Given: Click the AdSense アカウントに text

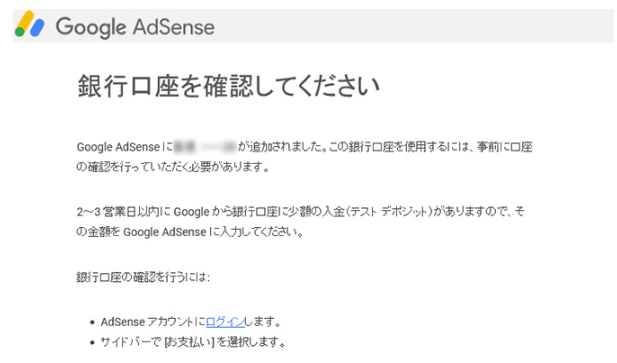Looking at the screenshot, I should (153, 322).
